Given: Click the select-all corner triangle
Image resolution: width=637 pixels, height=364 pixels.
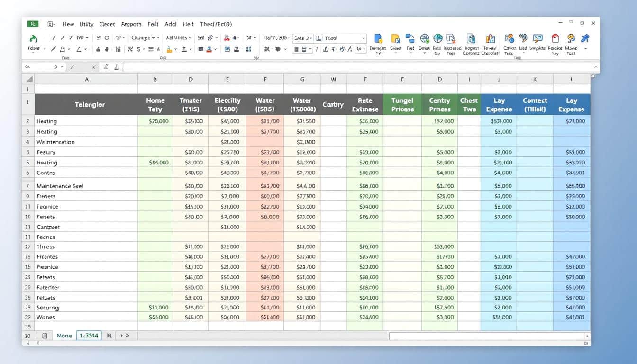Looking at the screenshot, I should [29, 80].
